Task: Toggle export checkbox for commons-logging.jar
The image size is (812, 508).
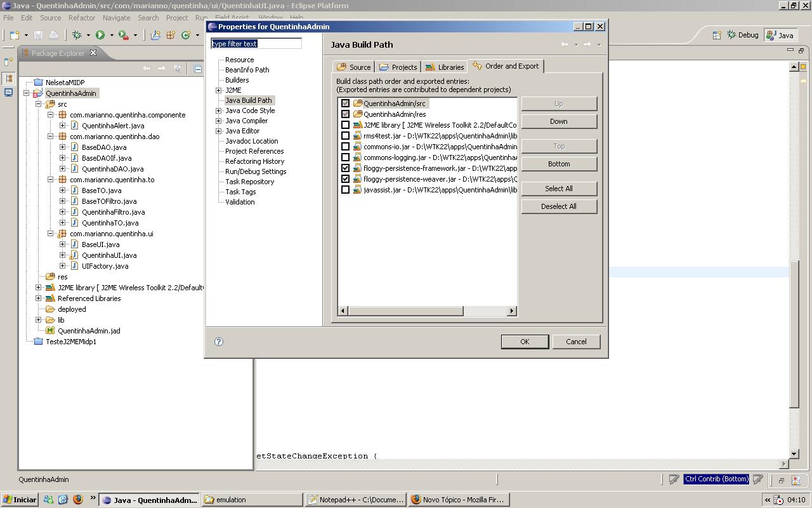Action: (x=345, y=157)
